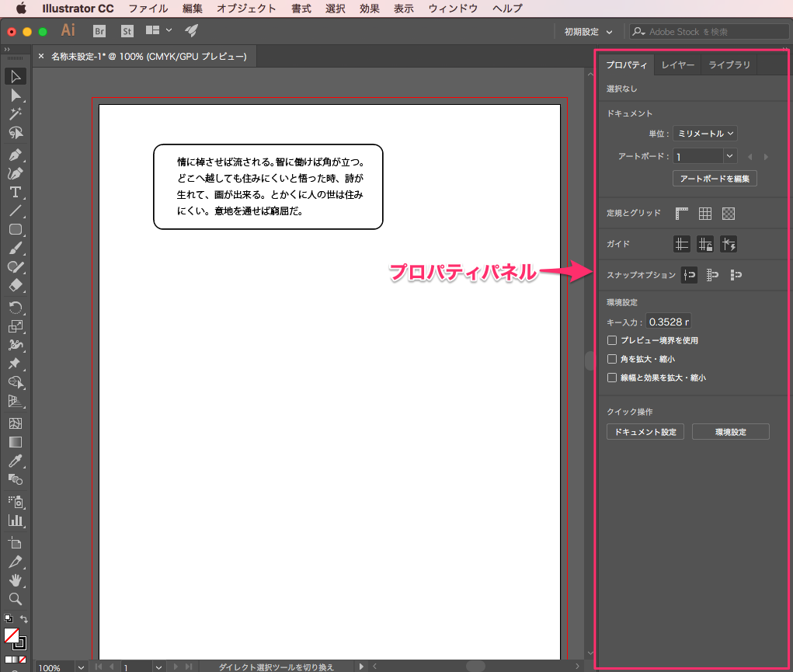Show the grid using the grid icon

[705, 213]
